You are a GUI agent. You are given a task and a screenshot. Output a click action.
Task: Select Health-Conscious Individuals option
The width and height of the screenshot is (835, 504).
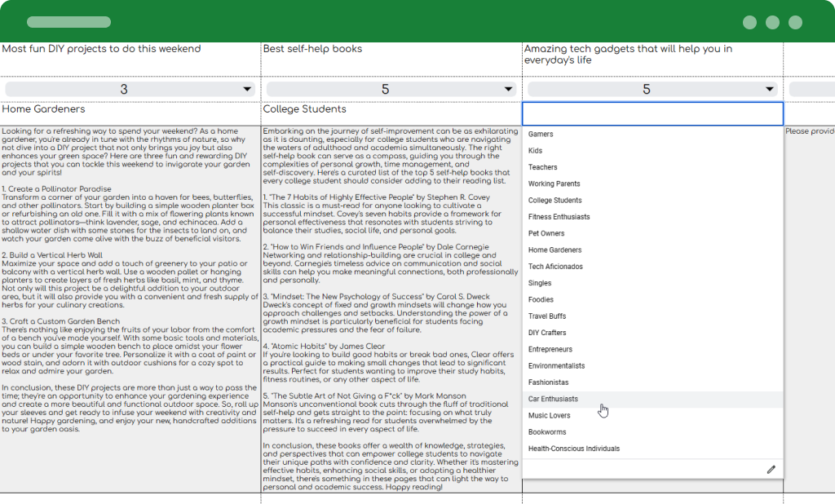574,449
